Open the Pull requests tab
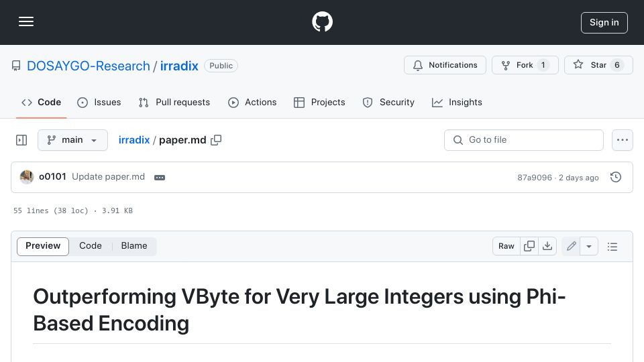644x362 pixels. 174,102
